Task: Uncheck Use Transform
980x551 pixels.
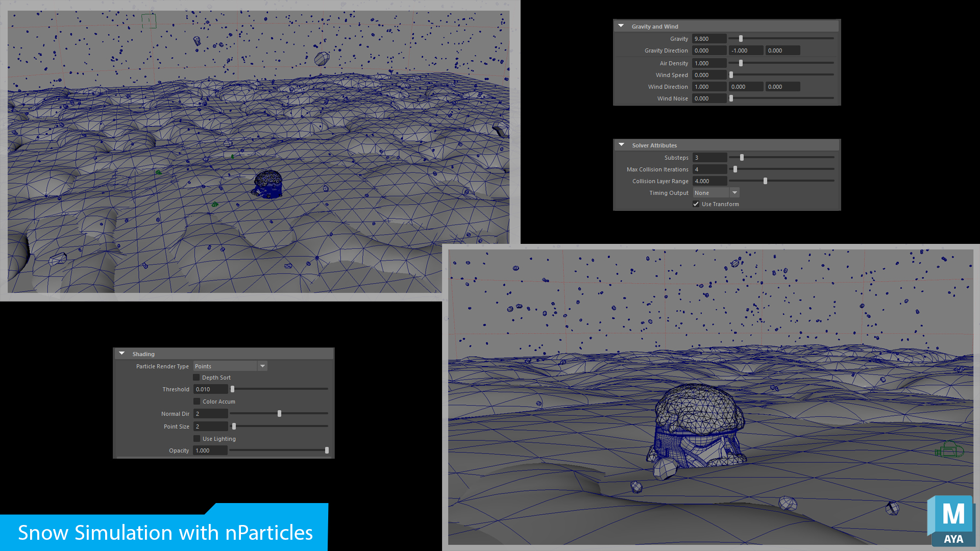Action: (x=696, y=204)
